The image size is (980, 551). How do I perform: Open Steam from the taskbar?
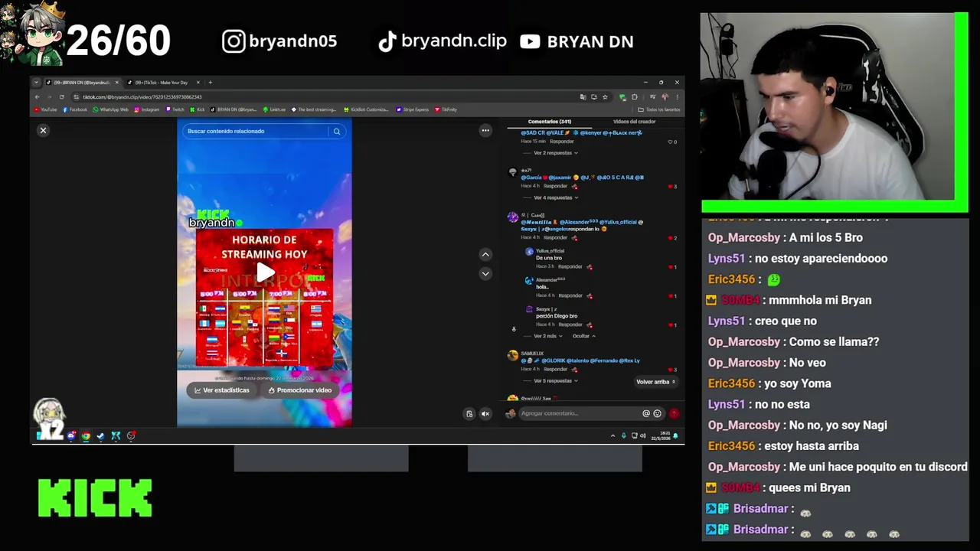(100, 435)
